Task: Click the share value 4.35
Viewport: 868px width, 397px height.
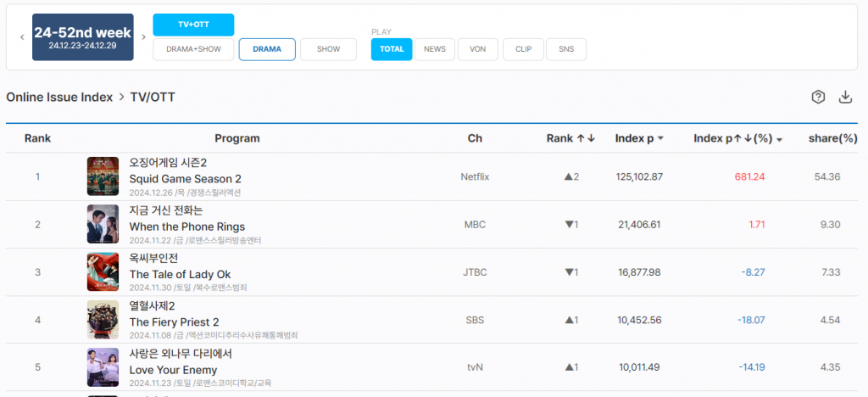Action: [x=830, y=367]
